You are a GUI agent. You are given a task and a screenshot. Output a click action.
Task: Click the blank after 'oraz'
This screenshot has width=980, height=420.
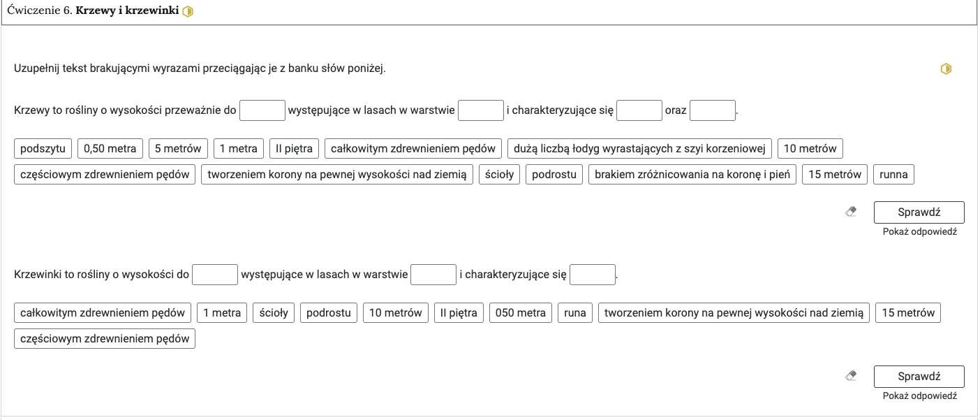[x=713, y=110]
